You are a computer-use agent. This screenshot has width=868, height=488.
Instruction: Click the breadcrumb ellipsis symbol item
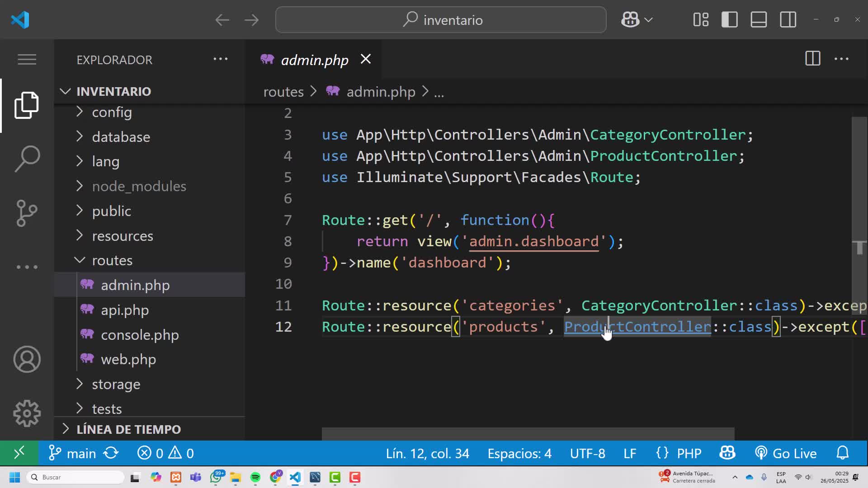439,93
